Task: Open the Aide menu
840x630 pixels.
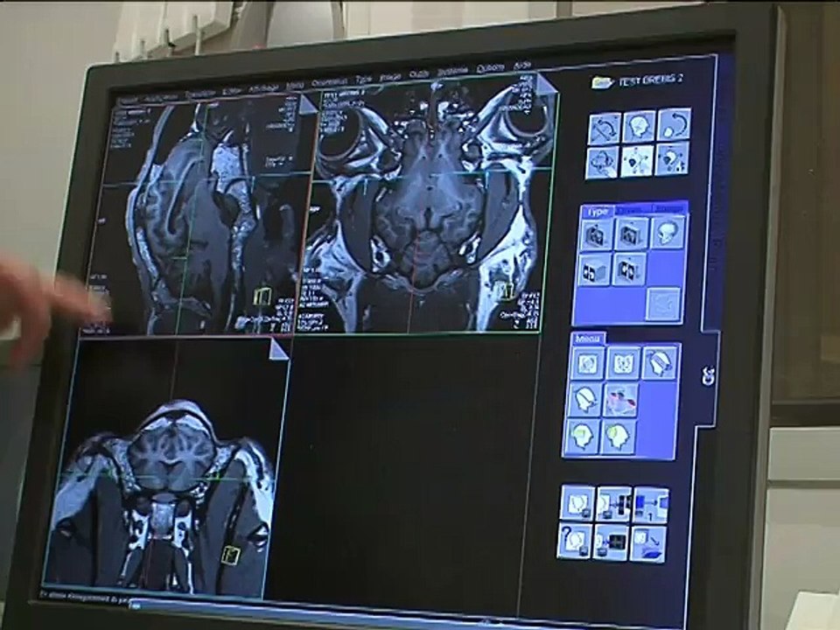Action: pyautogui.click(x=522, y=66)
